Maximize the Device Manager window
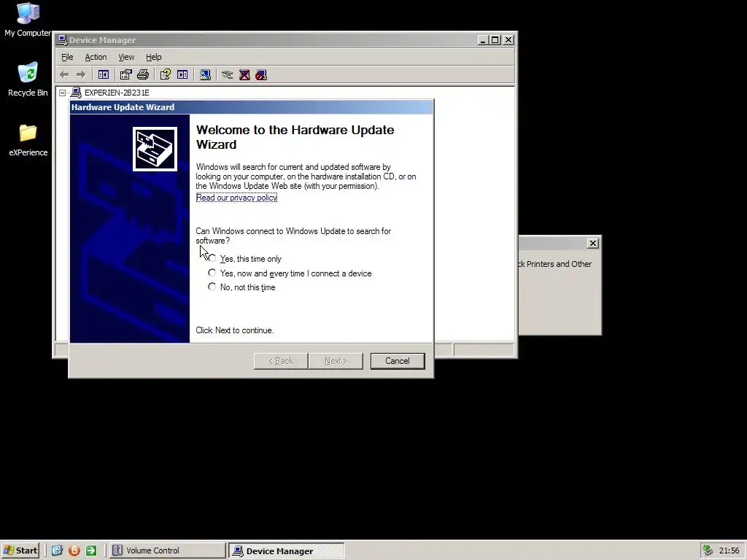747x560 pixels. click(495, 40)
